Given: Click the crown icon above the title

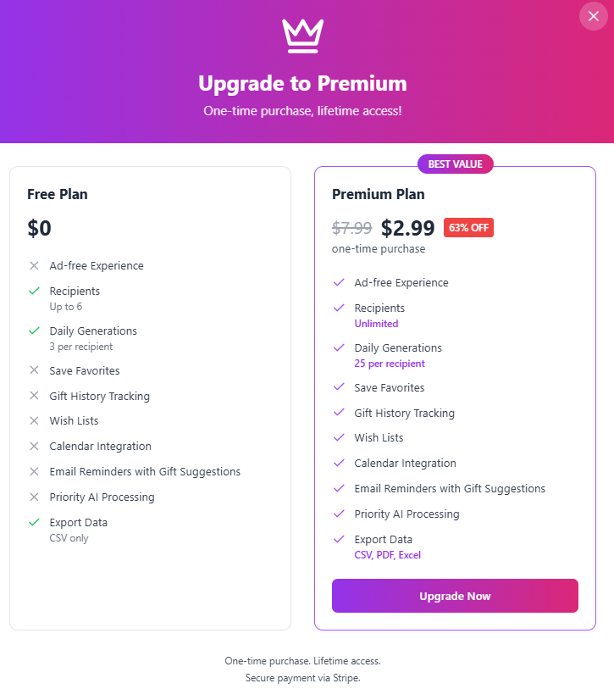Looking at the screenshot, I should pyautogui.click(x=302, y=36).
